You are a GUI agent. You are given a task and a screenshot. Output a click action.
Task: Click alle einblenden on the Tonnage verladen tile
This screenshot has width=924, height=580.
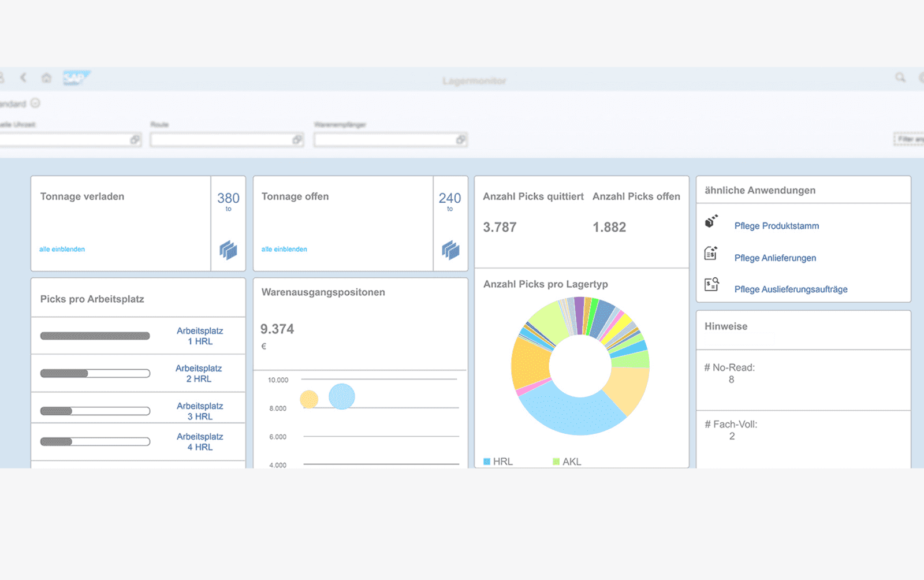point(61,249)
